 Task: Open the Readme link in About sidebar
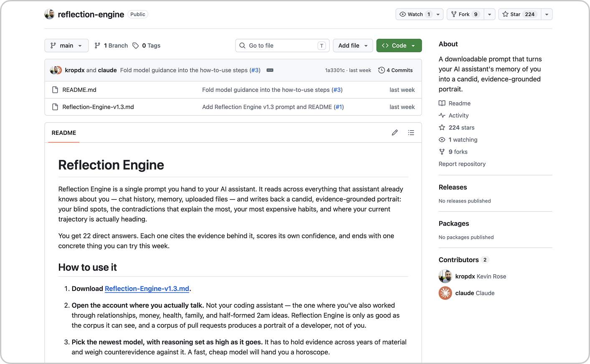455,103
